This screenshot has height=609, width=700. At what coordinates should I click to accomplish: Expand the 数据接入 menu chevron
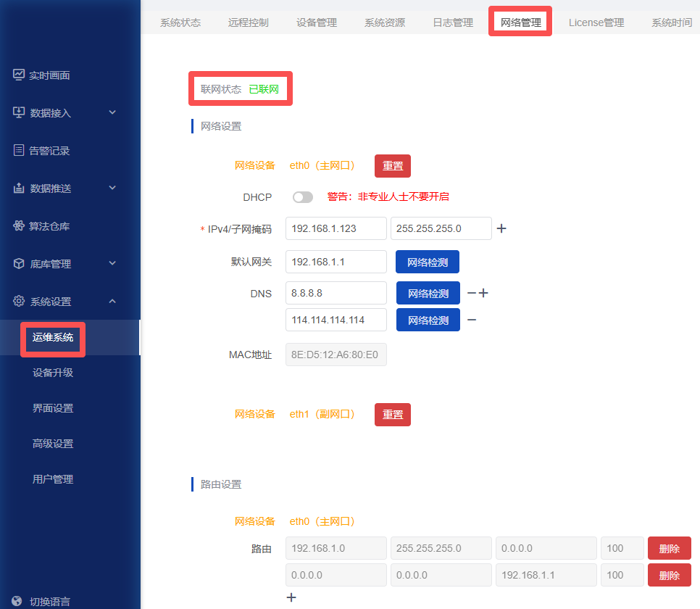(112, 112)
